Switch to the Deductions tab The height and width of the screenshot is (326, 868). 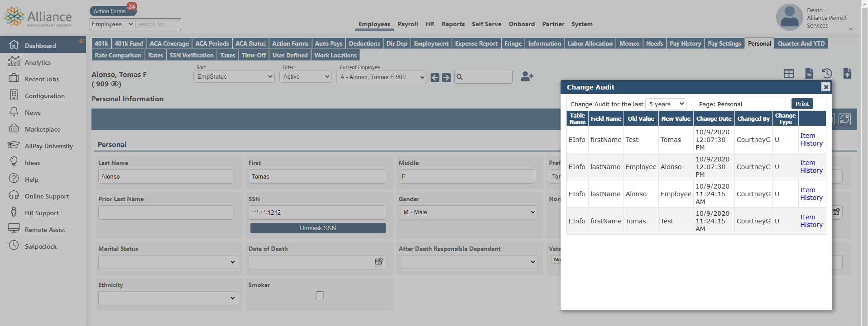click(364, 44)
